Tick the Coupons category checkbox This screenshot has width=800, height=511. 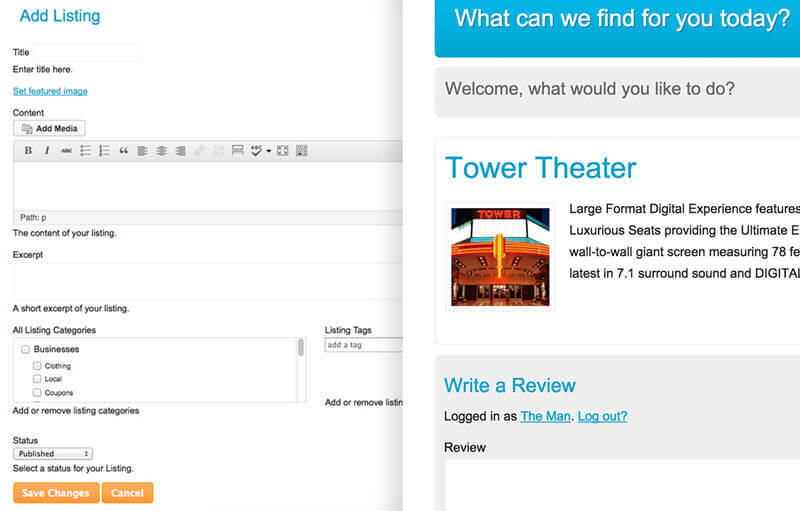[x=37, y=393]
